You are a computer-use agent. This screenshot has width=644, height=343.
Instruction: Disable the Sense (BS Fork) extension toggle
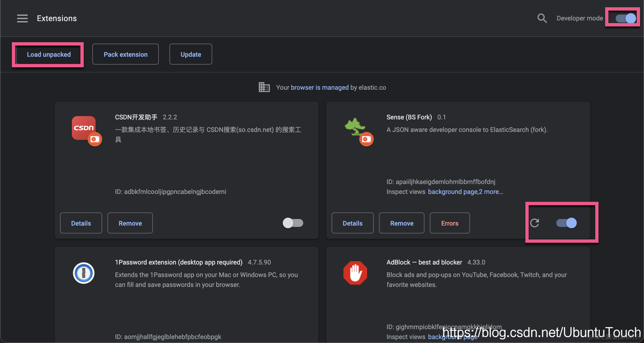[567, 223]
